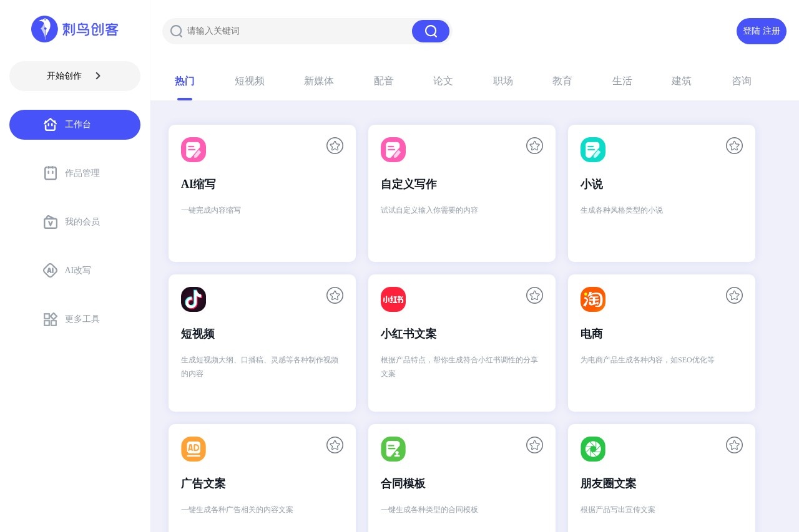
Task: Toggle star favorite on 自定义写作 card
Action: [x=535, y=145]
